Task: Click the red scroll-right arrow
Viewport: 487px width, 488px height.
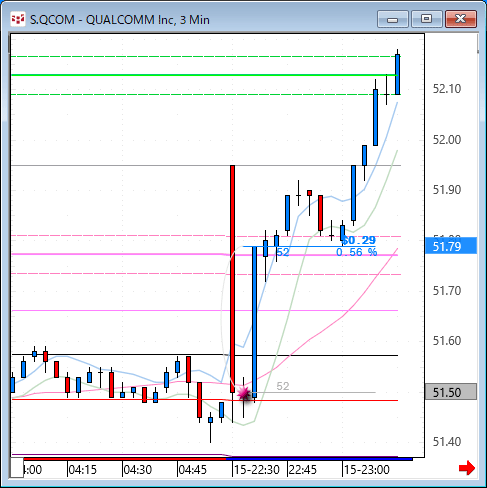Action: click(467, 468)
